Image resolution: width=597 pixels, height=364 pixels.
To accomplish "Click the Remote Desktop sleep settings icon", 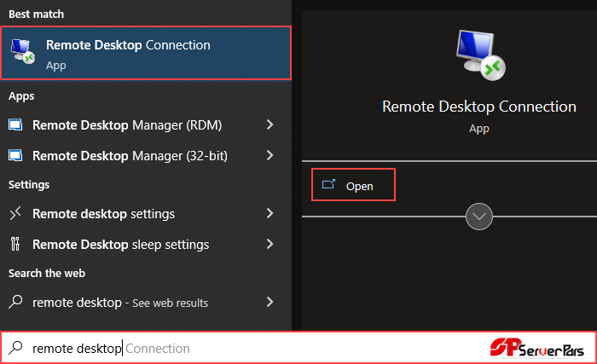I will tap(15, 244).
